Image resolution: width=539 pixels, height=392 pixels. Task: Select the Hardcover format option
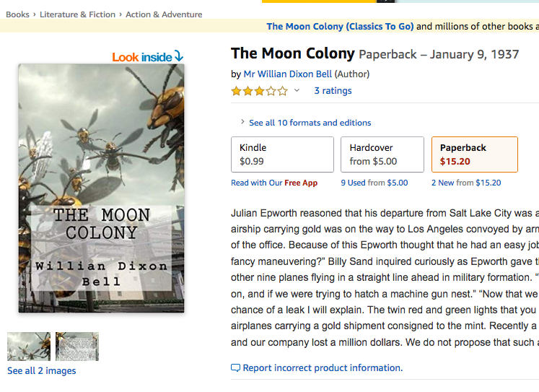pyautogui.click(x=382, y=154)
